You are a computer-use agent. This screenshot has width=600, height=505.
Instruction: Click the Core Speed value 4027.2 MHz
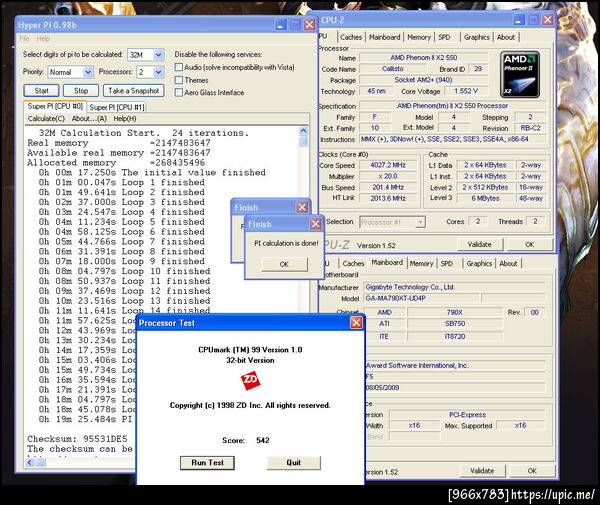click(x=388, y=165)
